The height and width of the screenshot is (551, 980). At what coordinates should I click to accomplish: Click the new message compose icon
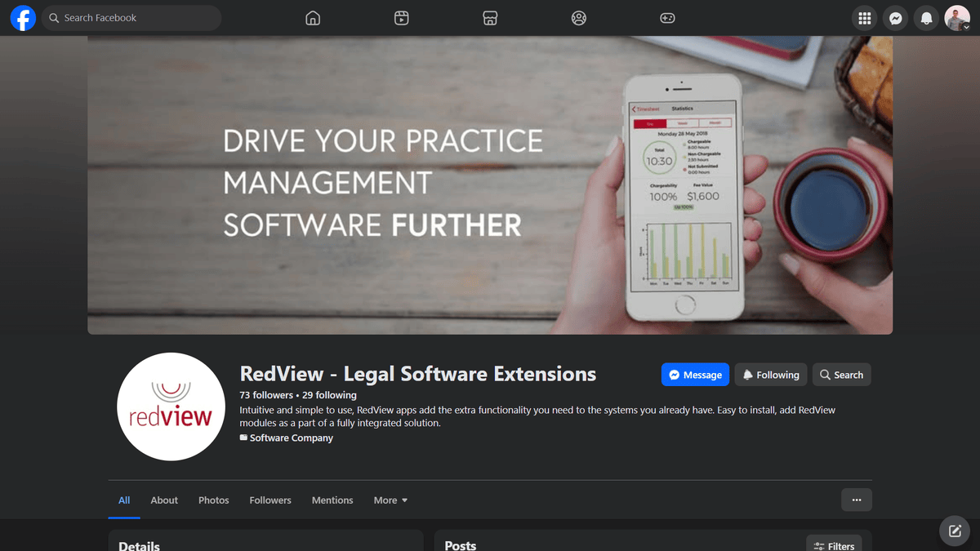click(x=955, y=531)
